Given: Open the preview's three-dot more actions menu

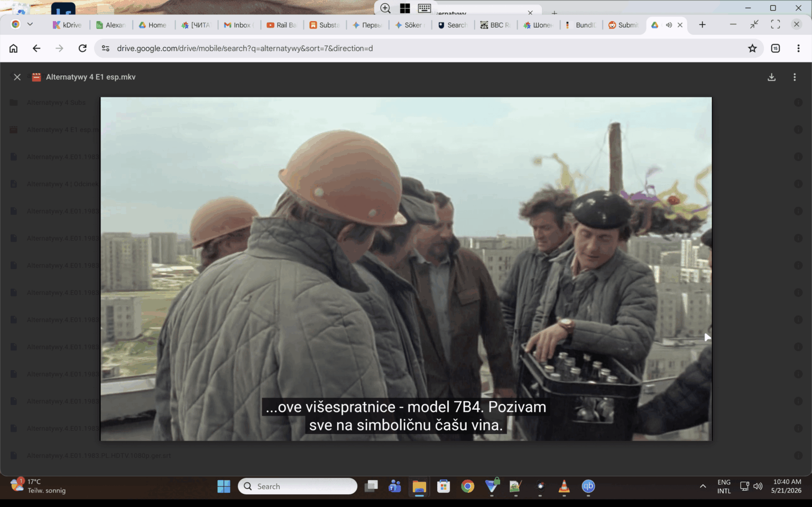Looking at the screenshot, I should coord(795,77).
